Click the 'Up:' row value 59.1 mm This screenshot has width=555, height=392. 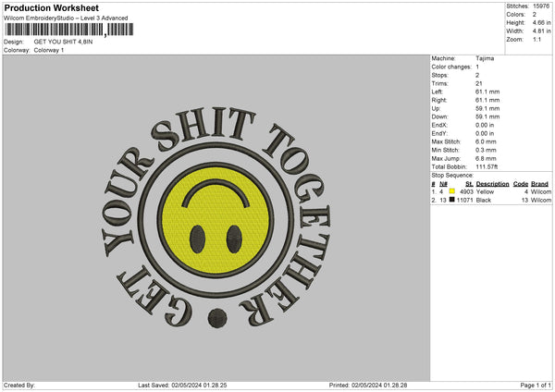[x=487, y=108]
